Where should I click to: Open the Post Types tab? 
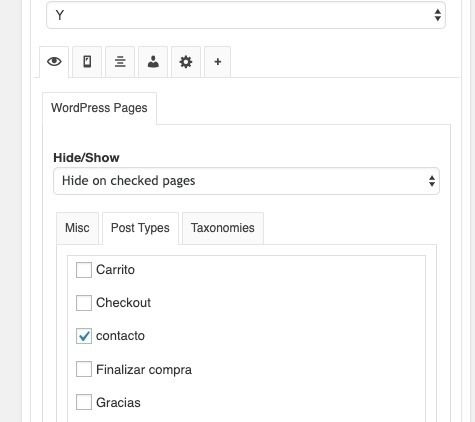[140, 228]
